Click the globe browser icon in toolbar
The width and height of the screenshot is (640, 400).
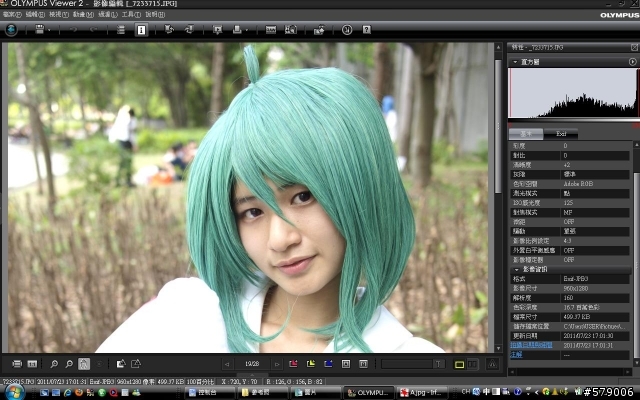point(11,30)
